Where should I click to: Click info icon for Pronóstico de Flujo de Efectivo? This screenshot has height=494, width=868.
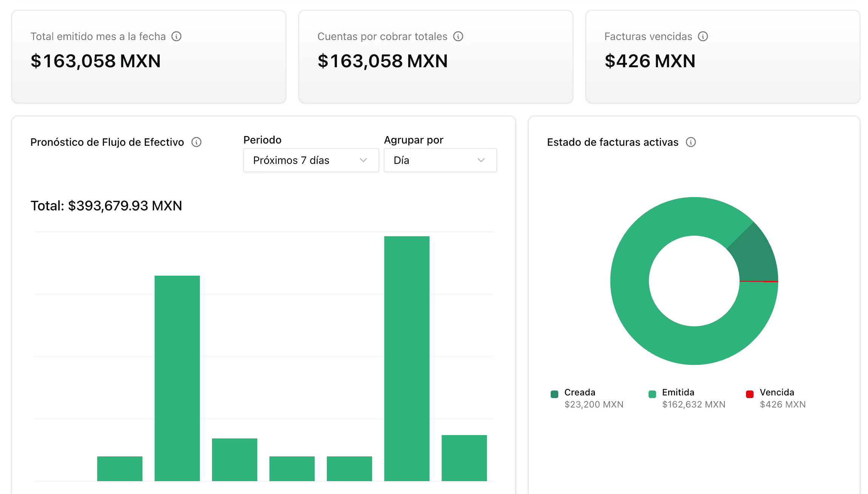click(196, 142)
